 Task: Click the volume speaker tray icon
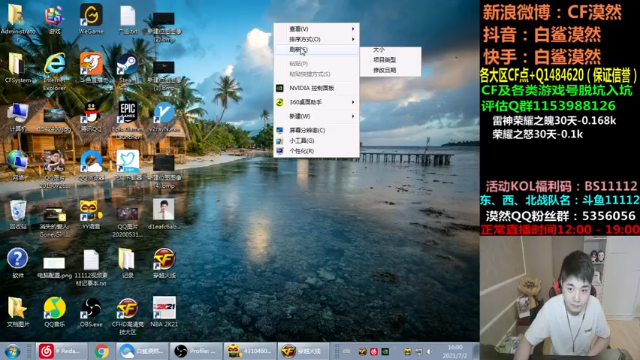click(430, 351)
